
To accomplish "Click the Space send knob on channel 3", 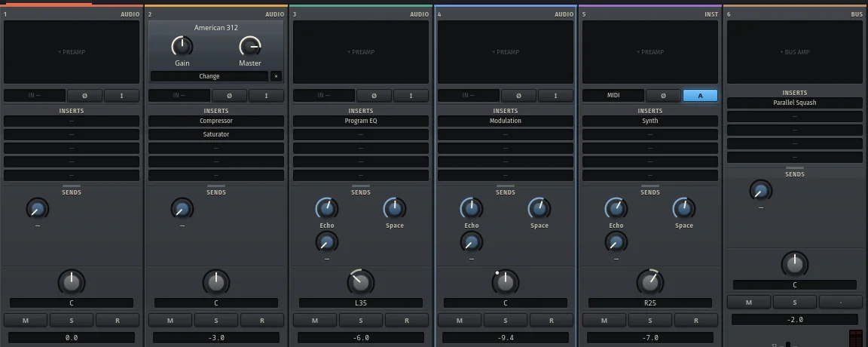I will click(395, 208).
